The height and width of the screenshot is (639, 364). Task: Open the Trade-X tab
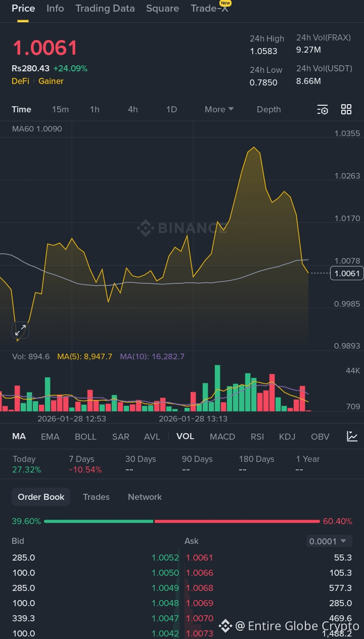(210, 9)
